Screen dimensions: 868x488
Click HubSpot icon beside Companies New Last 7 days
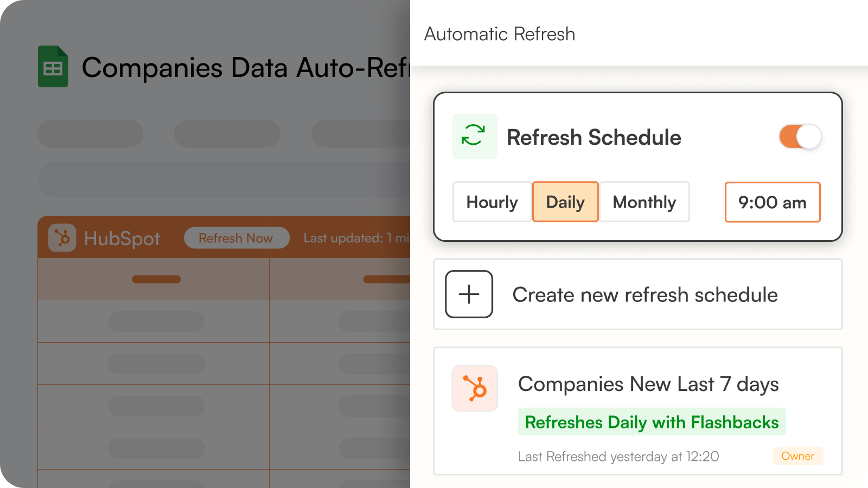475,388
